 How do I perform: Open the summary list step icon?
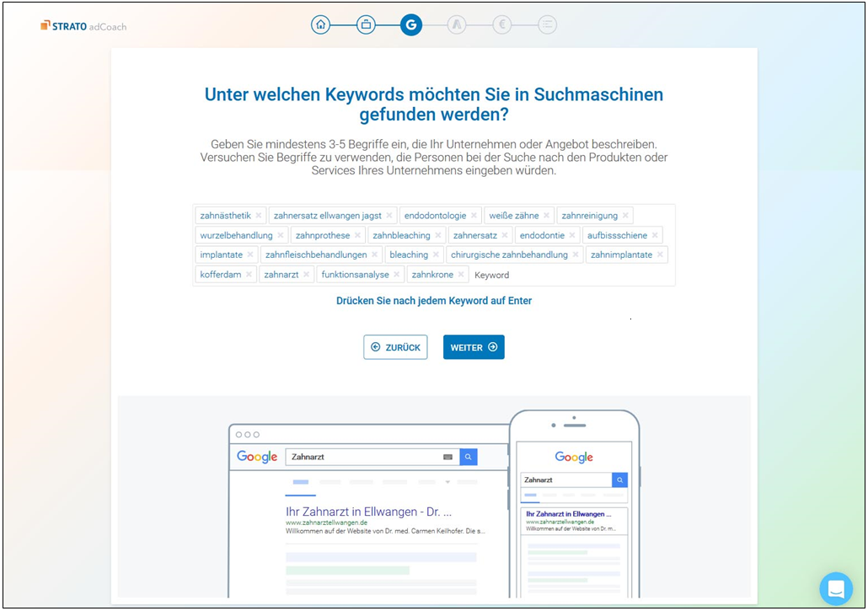pyautogui.click(x=547, y=25)
